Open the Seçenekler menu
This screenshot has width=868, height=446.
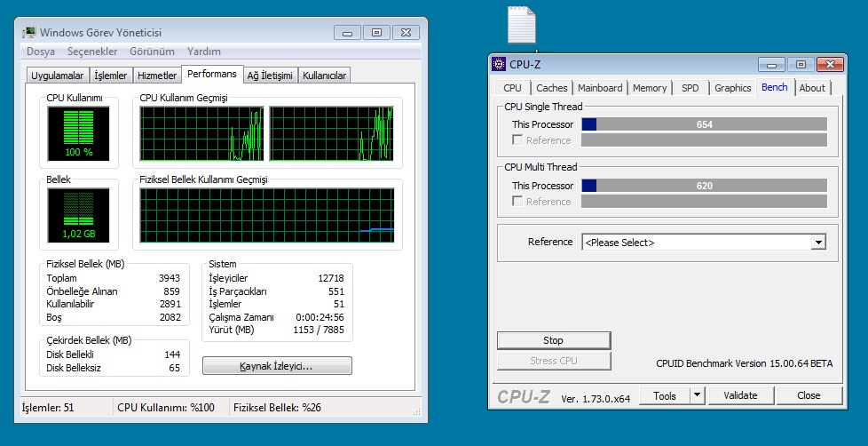point(92,52)
